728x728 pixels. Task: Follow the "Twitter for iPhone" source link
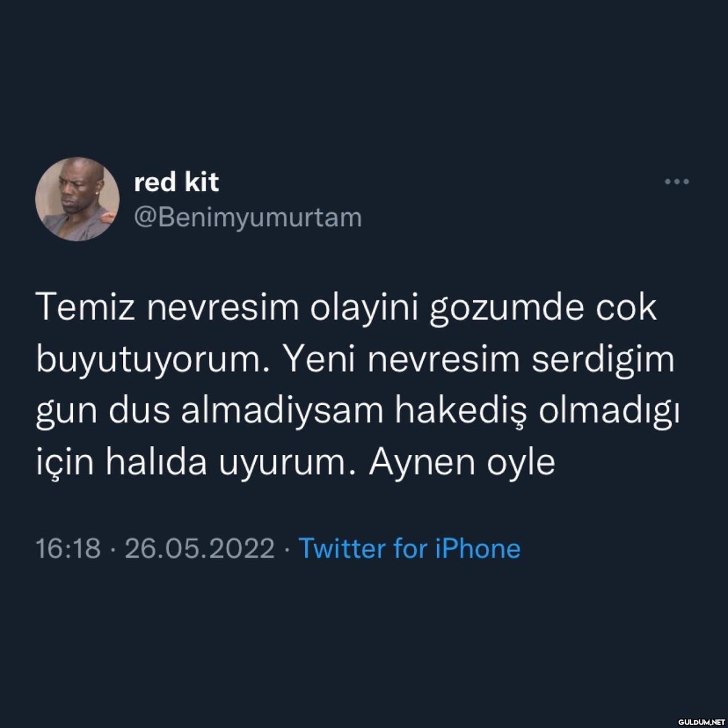pyautogui.click(x=409, y=549)
